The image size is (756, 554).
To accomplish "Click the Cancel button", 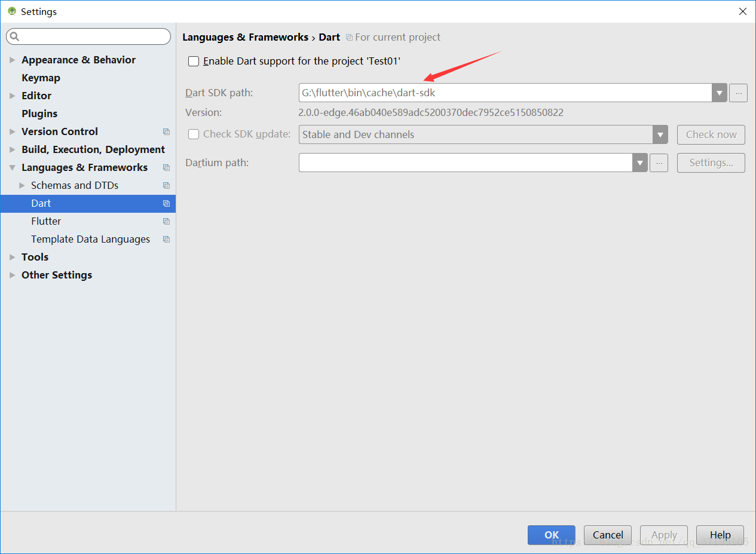I will click(608, 535).
